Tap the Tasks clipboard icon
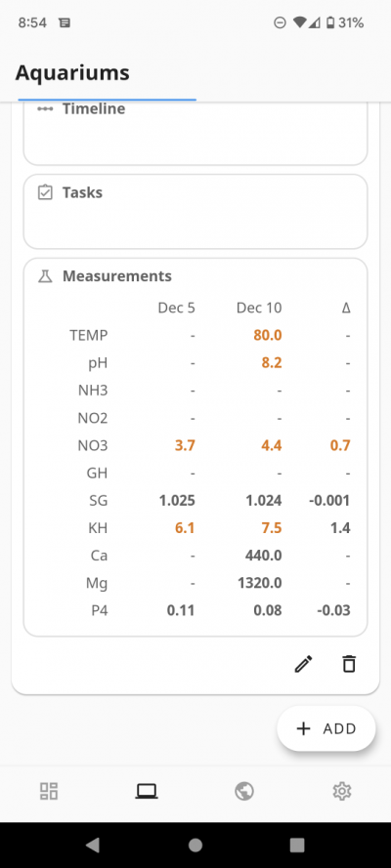The width and height of the screenshot is (391, 868). tap(45, 192)
